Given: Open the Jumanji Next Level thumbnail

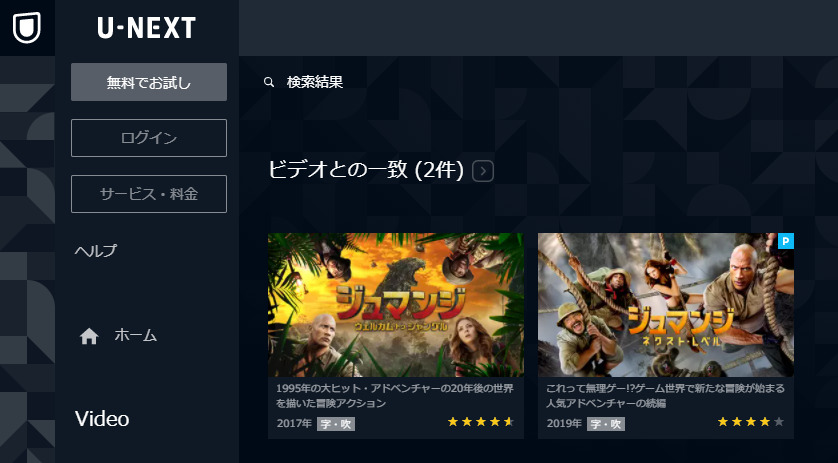Looking at the screenshot, I should pyautogui.click(x=666, y=305).
